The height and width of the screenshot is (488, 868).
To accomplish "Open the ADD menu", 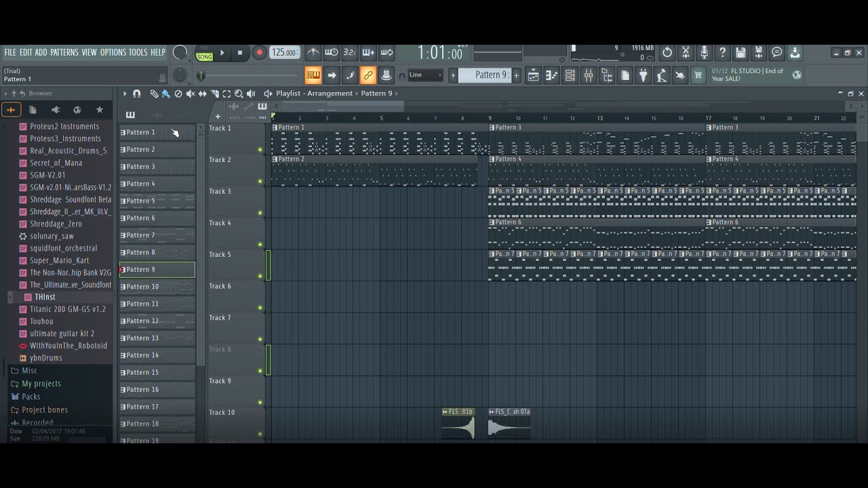I will (x=41, y=52).
